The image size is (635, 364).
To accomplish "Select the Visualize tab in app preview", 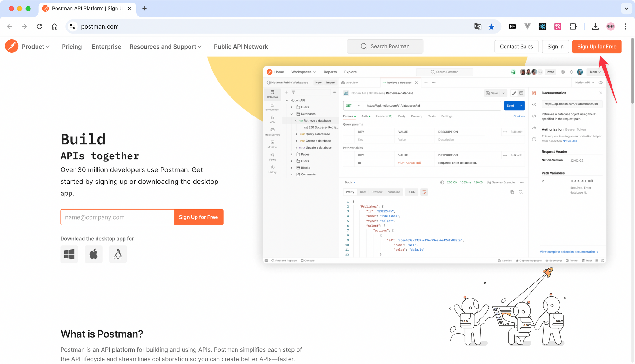I will [x=394, y=192].
